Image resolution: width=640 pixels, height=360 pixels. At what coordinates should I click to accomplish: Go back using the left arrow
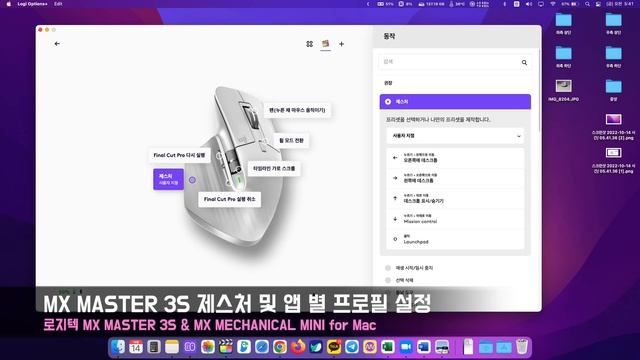coord(57,44)
